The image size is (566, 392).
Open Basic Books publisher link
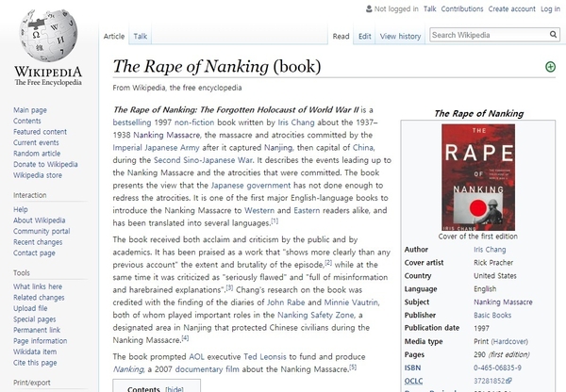[492, 315]
